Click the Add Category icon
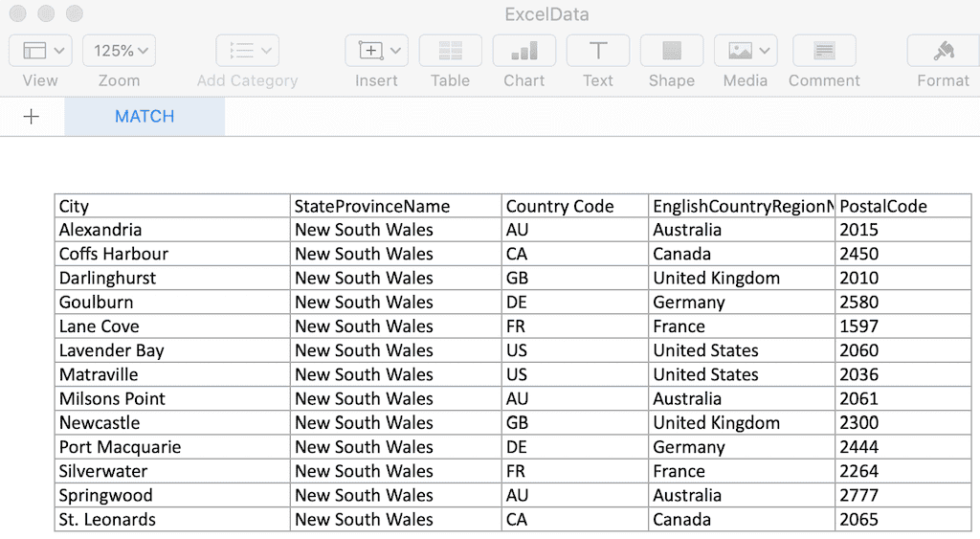 (247, 51)
